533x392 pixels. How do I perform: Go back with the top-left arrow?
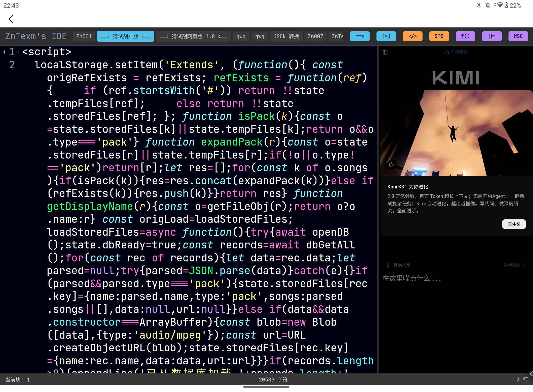pos(11,19)
